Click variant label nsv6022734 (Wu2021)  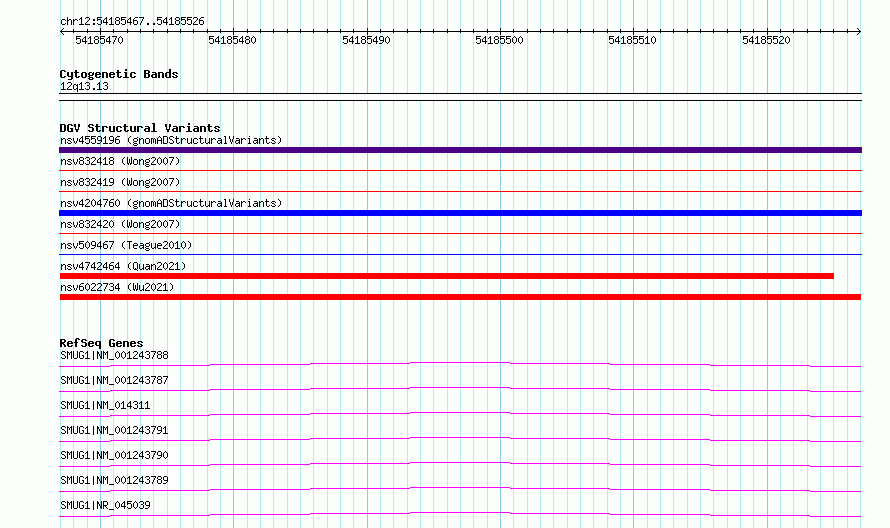click(x=117, y=287)
